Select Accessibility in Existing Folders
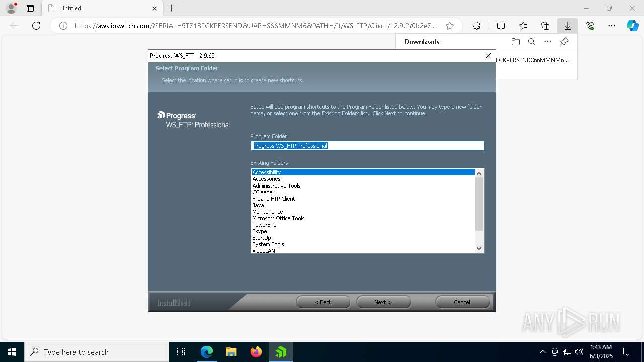The height and width of the screenshot is (362, 644). [x=363, y=172]
